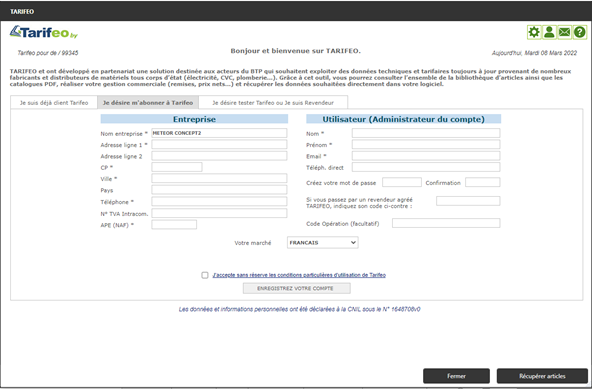This screenshot has width=592, height=389.
Task: Click the Email input field
Action: click(x=426, y=156)
